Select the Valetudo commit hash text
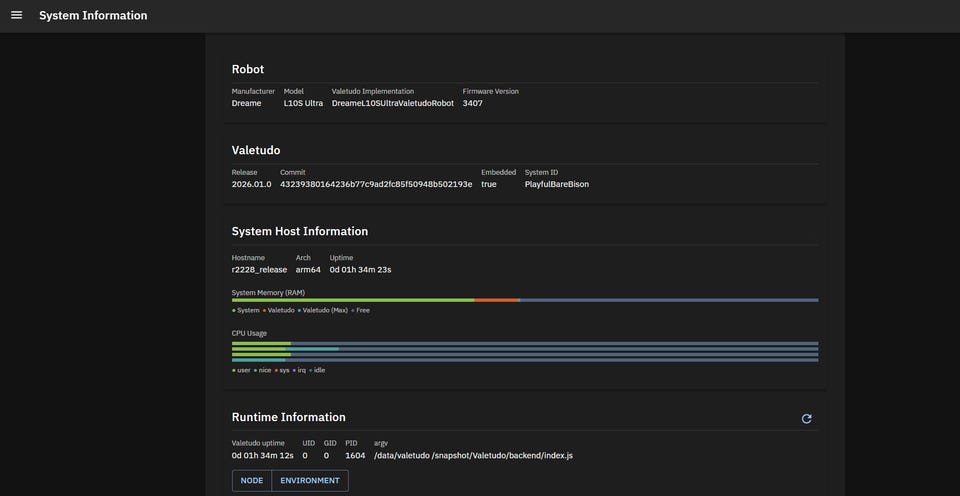The height and width of the screenshot is (496, 960). 376,184
